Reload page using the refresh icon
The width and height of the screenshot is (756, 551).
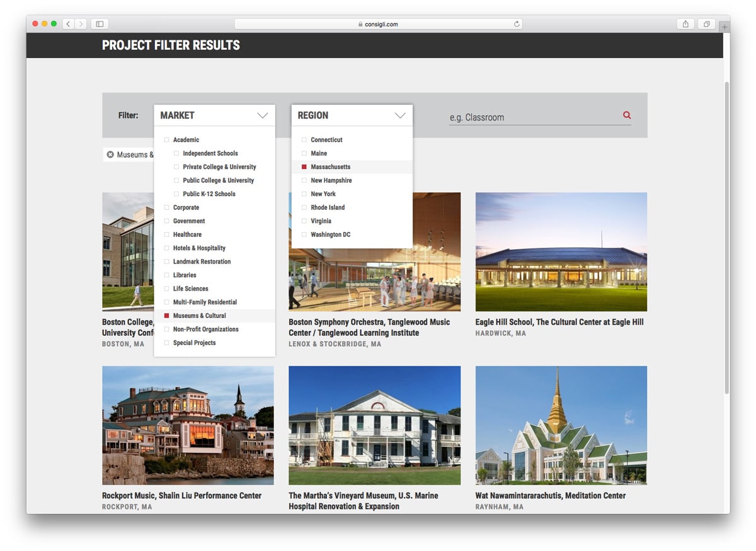[x=517, y=24]
